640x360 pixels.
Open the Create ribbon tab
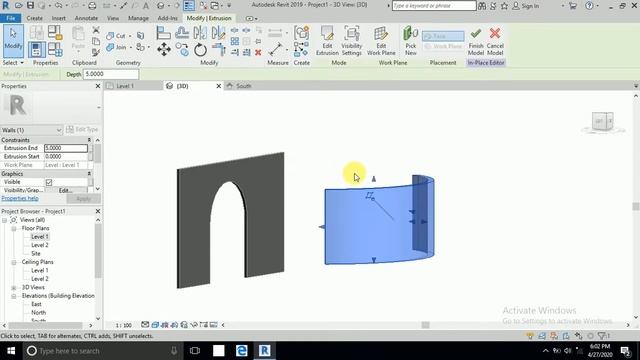[x=34, y=18]
